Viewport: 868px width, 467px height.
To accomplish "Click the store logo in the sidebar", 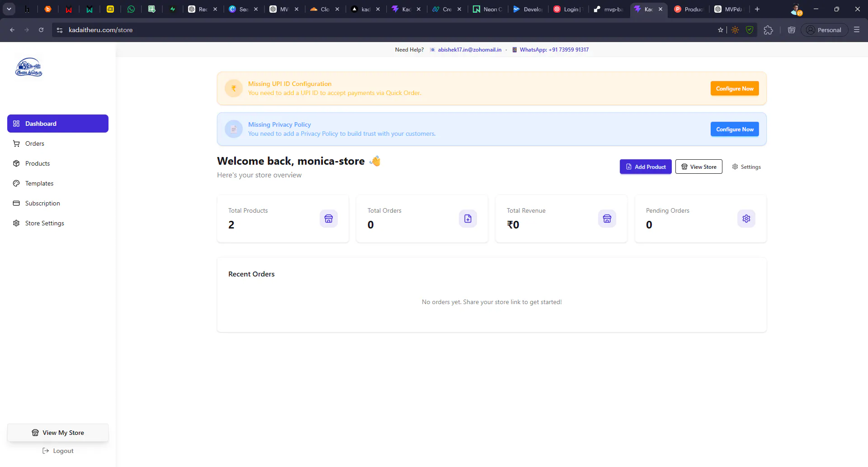I will 29,67.
